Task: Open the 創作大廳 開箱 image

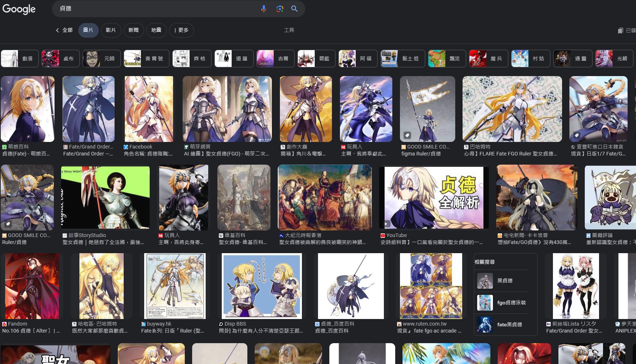Action: tap(306, 109)
